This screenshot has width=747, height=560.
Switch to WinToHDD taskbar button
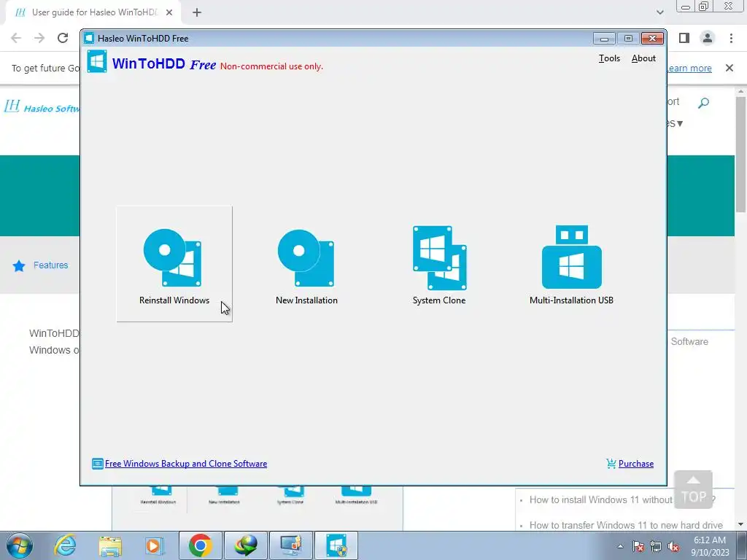click(336, 545)
